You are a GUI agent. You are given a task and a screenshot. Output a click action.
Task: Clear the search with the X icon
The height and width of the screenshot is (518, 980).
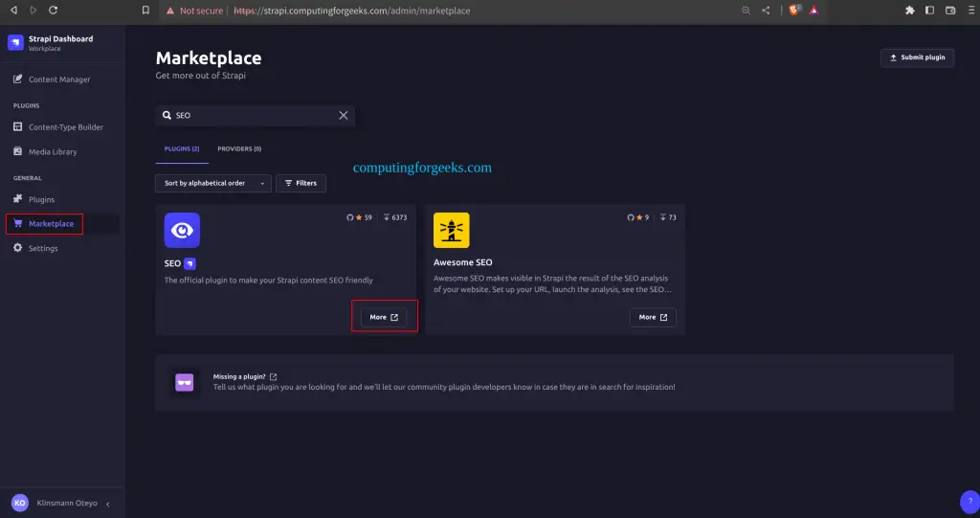tap(344, 115)
